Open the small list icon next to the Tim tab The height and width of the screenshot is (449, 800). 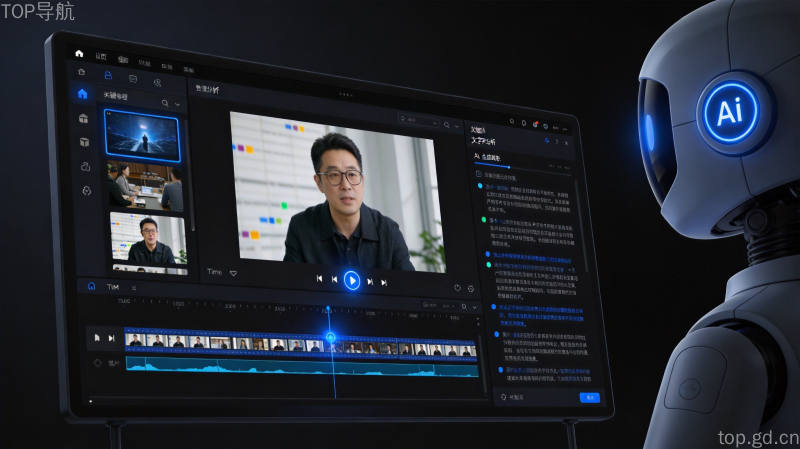coord(134,288)
